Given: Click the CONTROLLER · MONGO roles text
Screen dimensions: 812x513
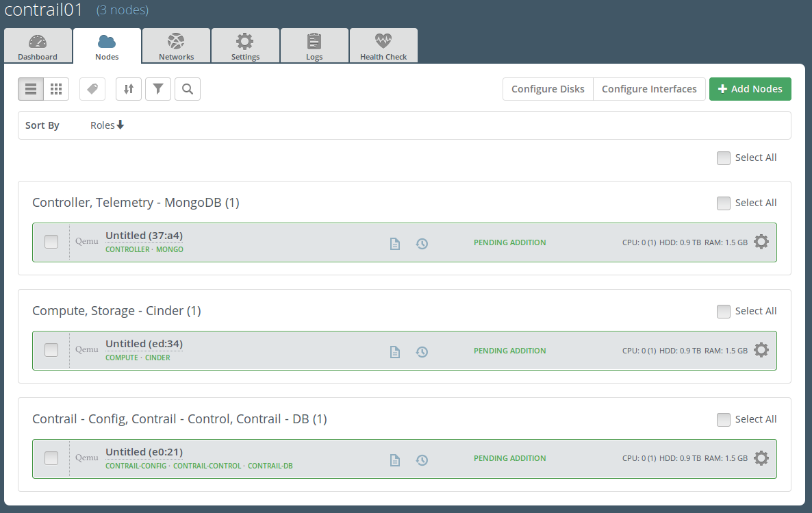Looking at the screenshot, I should click(x=144, y=250).
